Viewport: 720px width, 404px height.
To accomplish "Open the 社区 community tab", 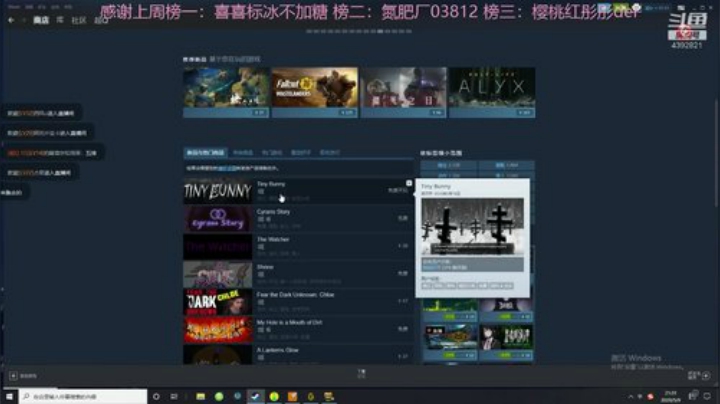I will 79,20.
